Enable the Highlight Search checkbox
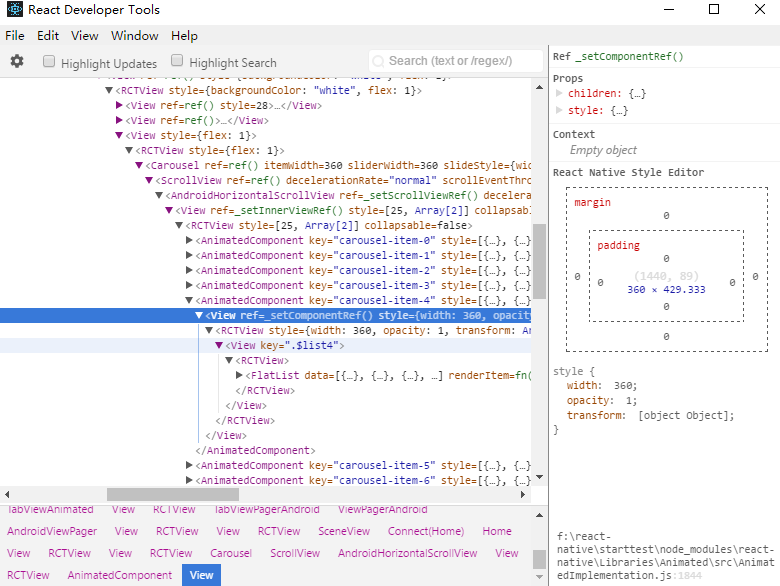Screen dimensions: 780x586 178,62
